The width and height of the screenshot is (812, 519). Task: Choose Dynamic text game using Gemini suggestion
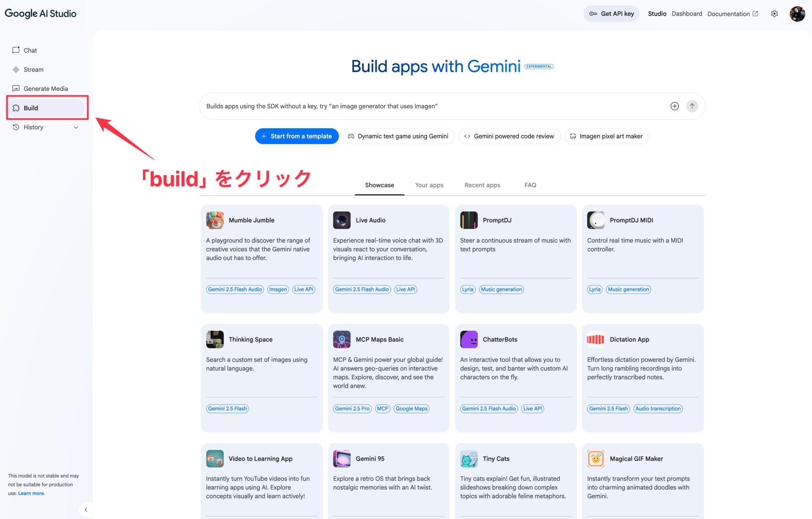pyautogui.click(x=398, y=136)
